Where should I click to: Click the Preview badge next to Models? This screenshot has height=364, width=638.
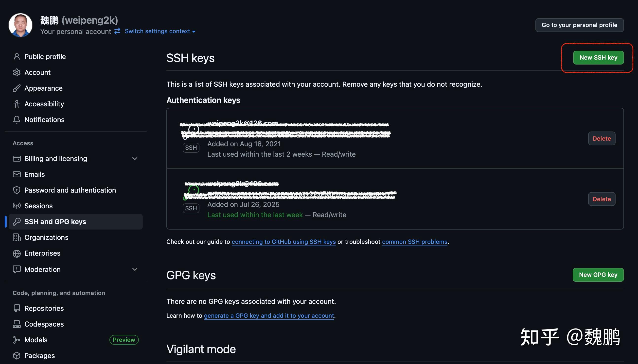click(124, 340)
